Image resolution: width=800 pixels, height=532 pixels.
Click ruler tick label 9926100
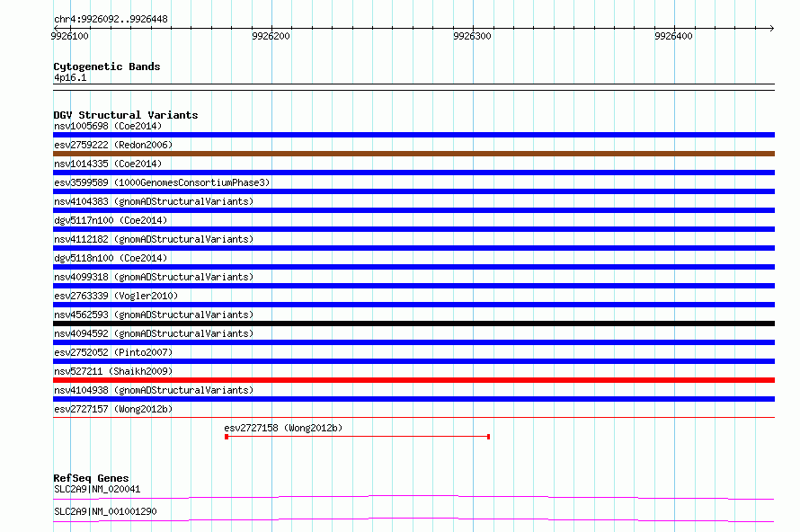pos(70,36)
